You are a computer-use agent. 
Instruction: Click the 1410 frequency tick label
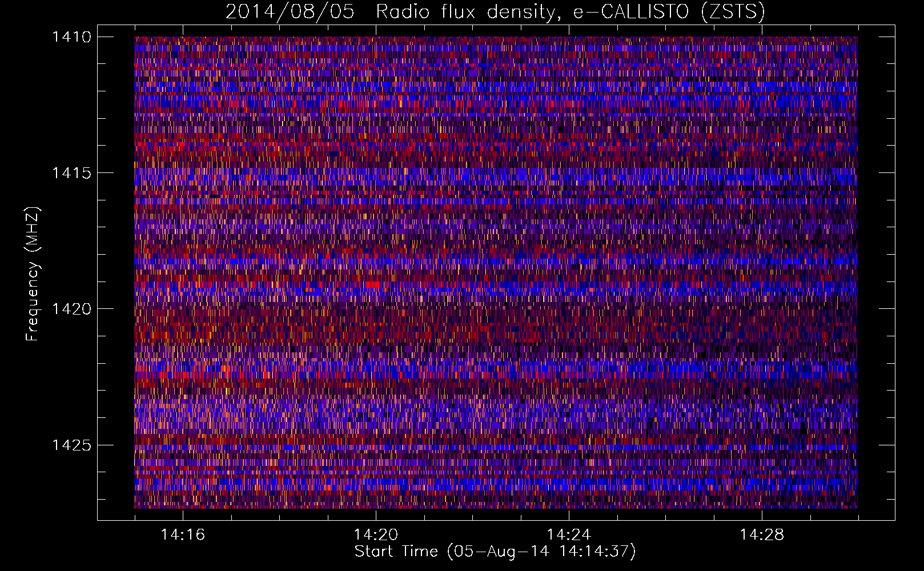click(x=71, y=37)
